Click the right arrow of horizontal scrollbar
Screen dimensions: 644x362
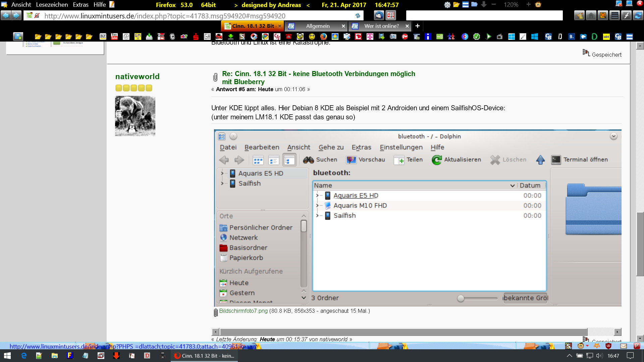coord(617,332)
